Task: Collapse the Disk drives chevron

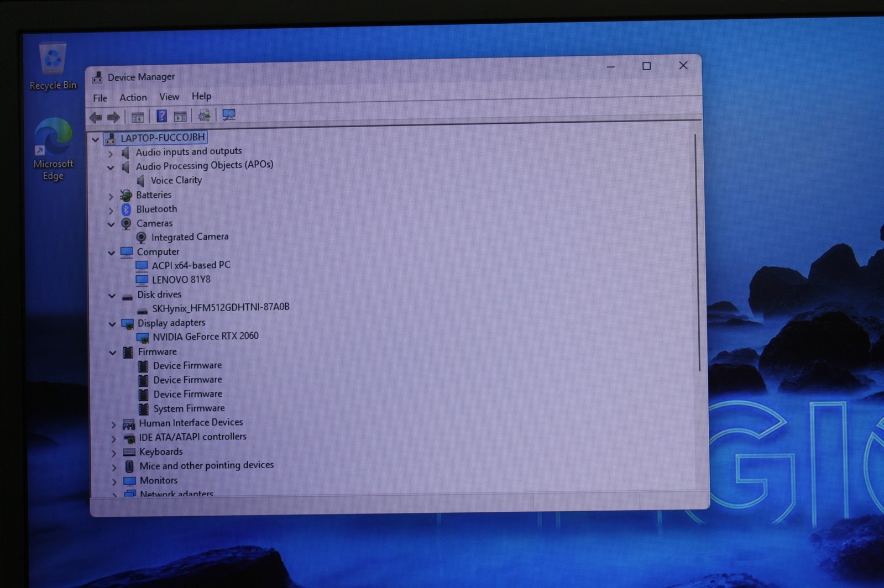Action: click(x=112, y=296)
